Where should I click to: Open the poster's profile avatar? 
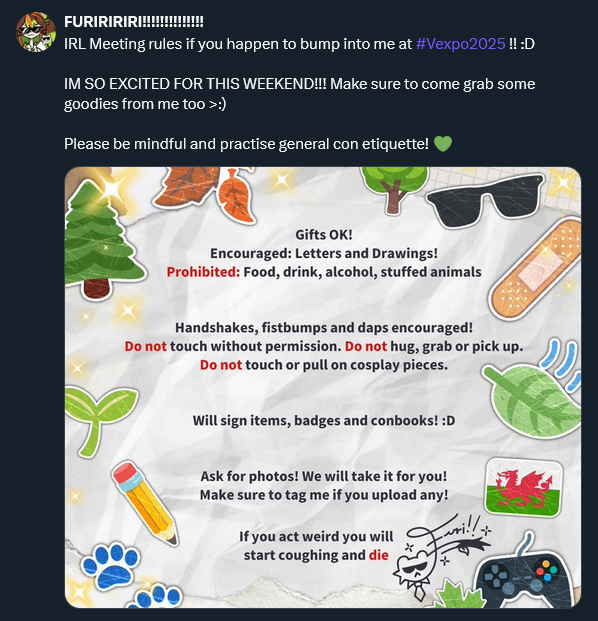coord(36,32)
